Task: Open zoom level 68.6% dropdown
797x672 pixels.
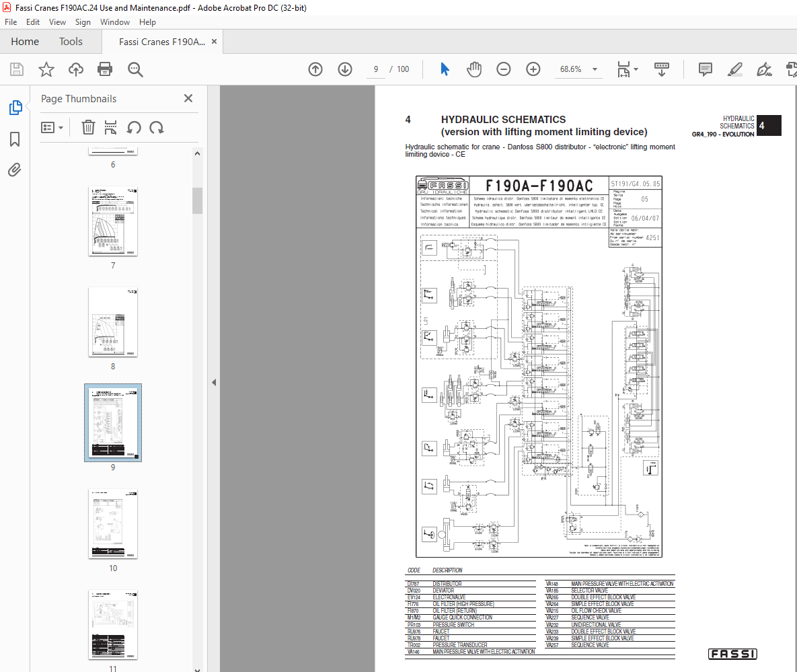Action: (x=595, y=69)
